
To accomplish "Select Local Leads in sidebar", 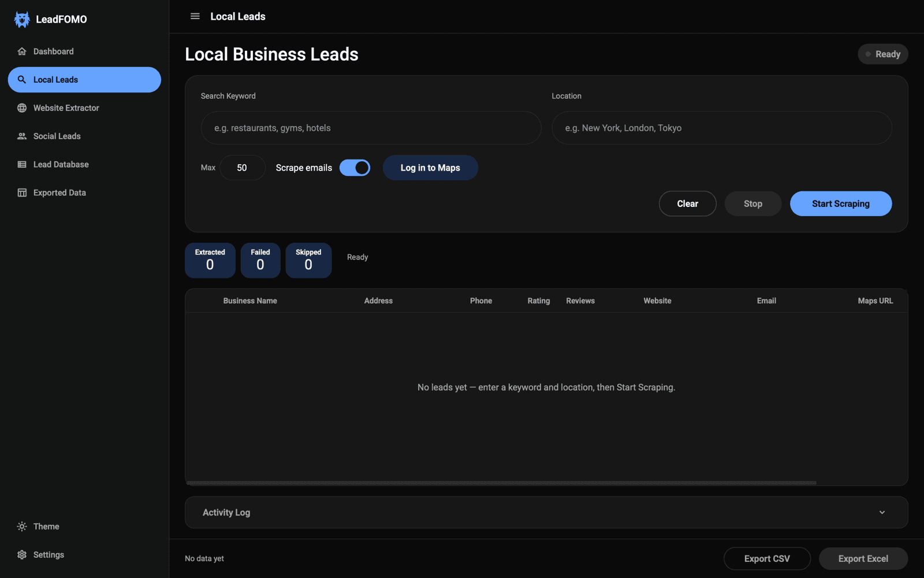I will coord(84,80).
